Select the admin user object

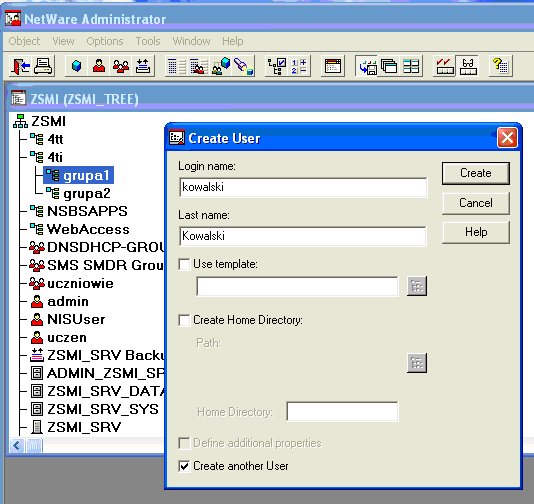(60, 301)
